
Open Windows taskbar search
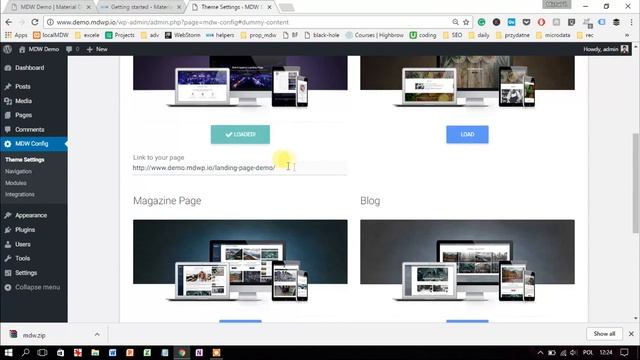[x=25, y=352]
